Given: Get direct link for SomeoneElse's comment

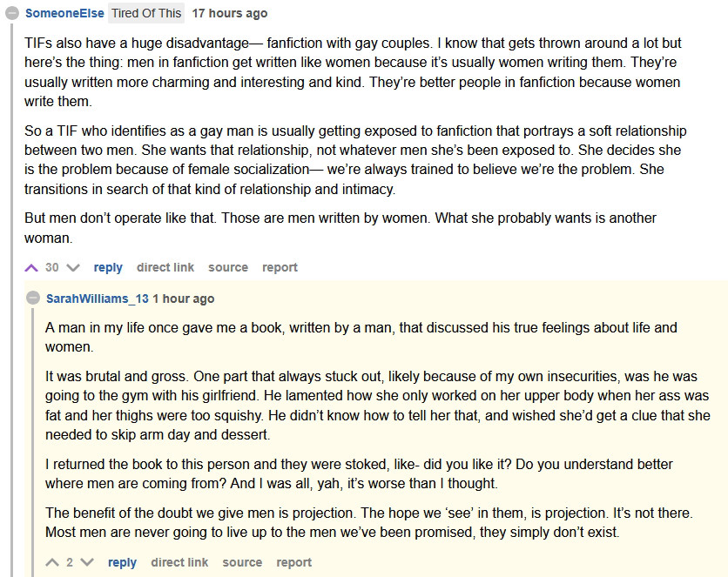Looking at the screenshot, I should tap(165, 267).
